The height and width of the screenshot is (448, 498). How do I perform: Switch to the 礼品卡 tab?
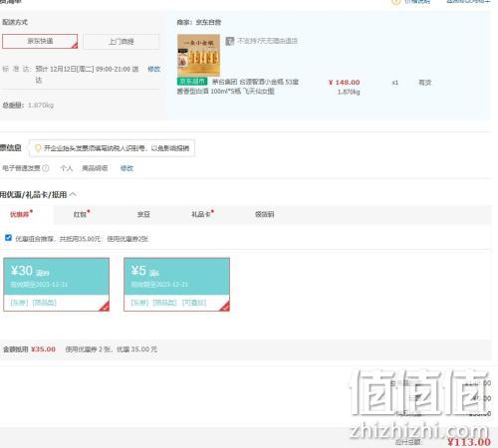pos(202,214)
